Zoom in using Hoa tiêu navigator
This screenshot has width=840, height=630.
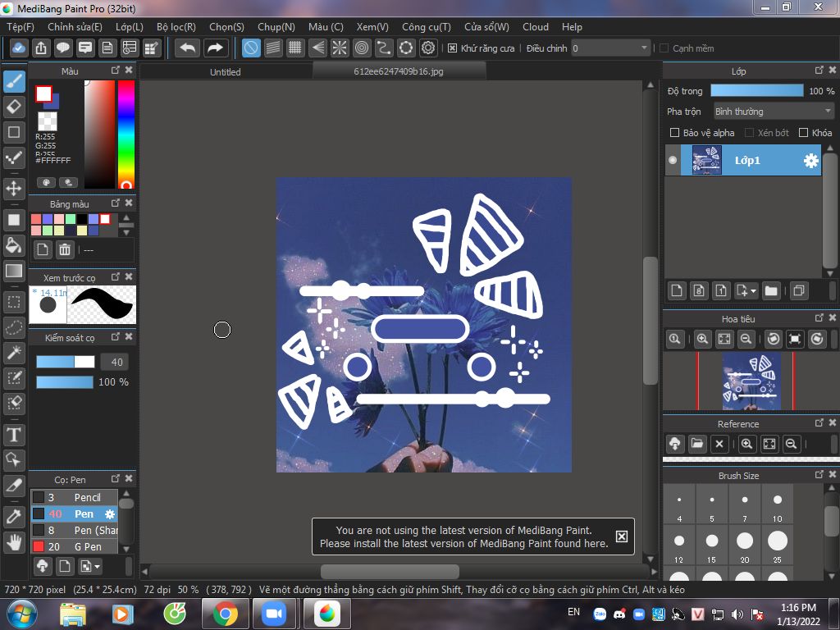(x=702, y=339)
